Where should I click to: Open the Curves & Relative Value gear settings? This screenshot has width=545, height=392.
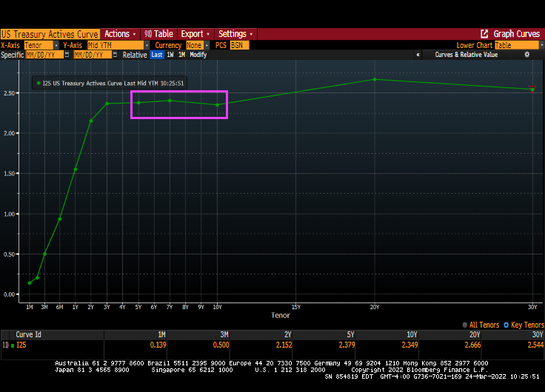coord(527,55)
